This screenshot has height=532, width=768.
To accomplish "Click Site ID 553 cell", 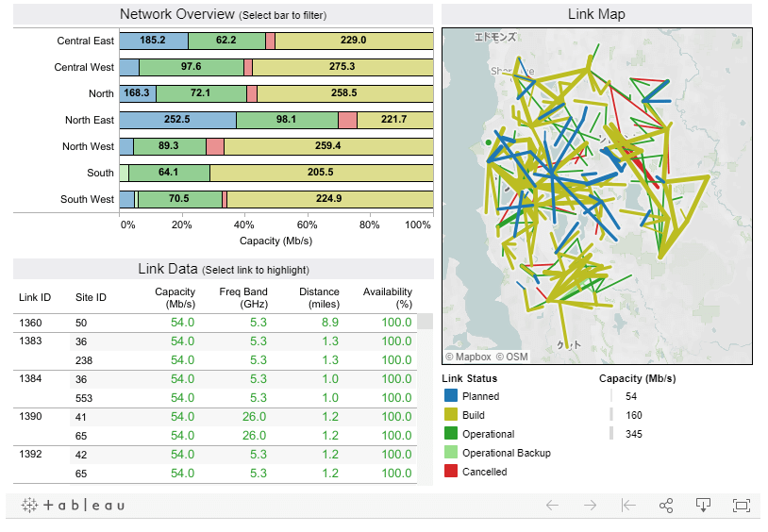I will [84, 398].
